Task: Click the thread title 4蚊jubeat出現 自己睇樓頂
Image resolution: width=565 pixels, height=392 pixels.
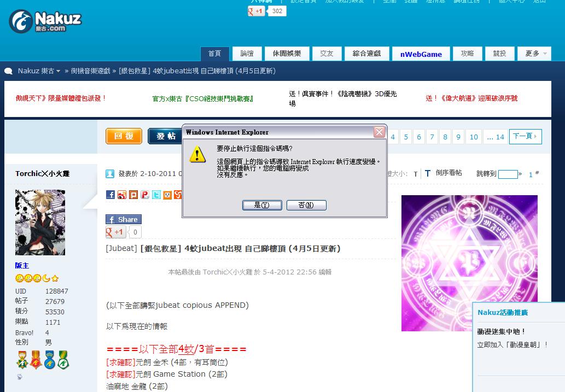Action: [x=241, y=249]
